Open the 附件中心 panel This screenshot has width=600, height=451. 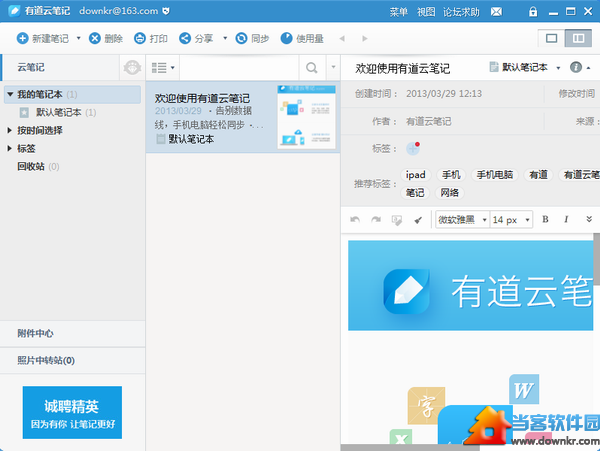(35, 333)
